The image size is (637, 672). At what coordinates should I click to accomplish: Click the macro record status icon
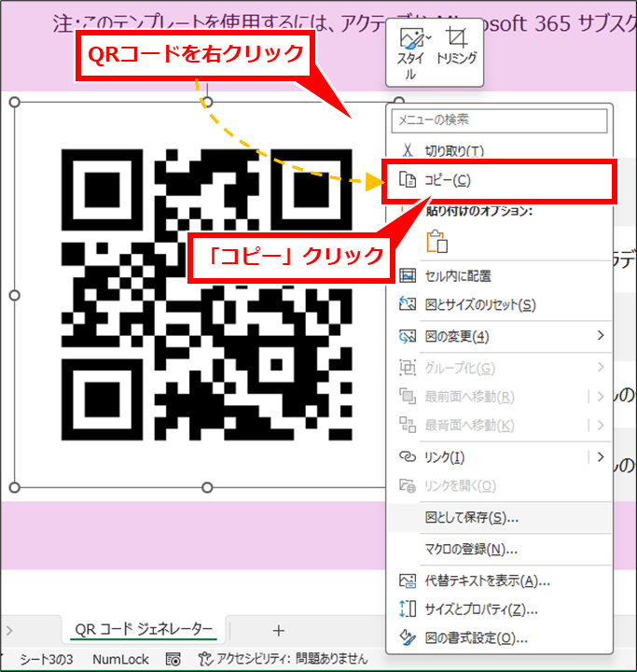pos(173,659)
